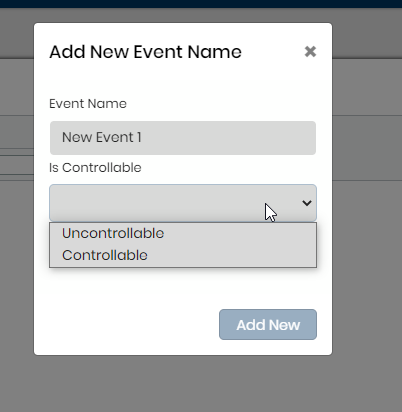Click the dark navy header bar
The height and width of the screenshot is (412, 402).
point(201,4)
